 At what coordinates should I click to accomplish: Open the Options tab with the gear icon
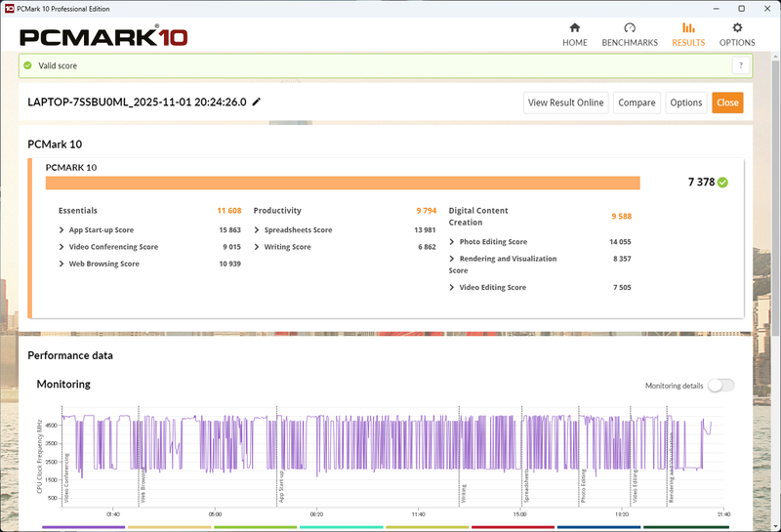tap(737, 34)
